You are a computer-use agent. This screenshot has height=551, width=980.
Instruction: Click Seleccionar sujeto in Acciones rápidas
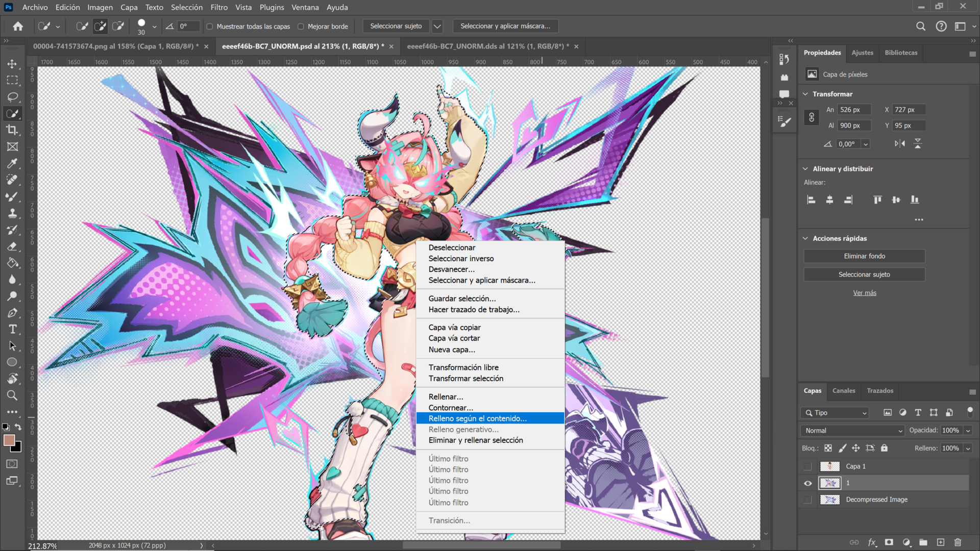[x=864, y=274]
